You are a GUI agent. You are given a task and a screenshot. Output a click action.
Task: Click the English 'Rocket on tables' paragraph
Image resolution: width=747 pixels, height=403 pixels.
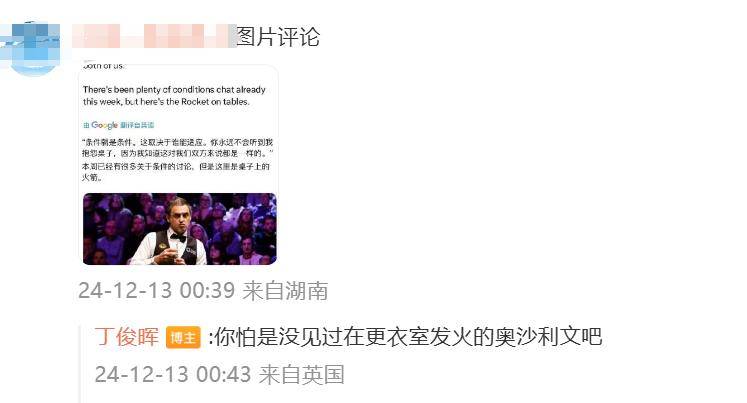tap(174, 95)
